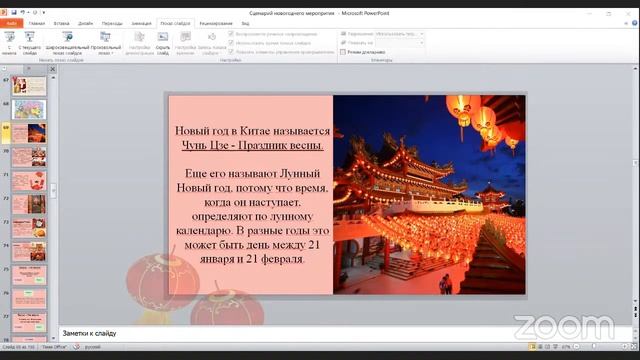Click the up arrow of the main editing area scrollbar
The height and width of the screenshot is (360, 640).
pos(636,69)
